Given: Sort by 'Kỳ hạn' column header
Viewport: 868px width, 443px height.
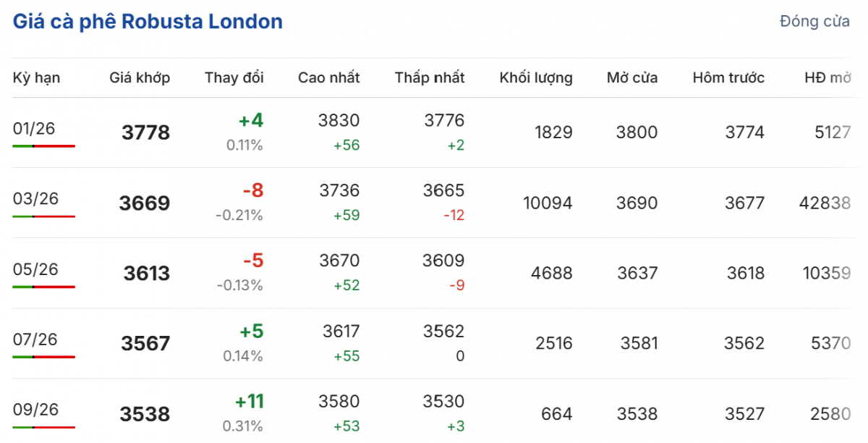Looking at the screenshot, I should pos(36,77).
